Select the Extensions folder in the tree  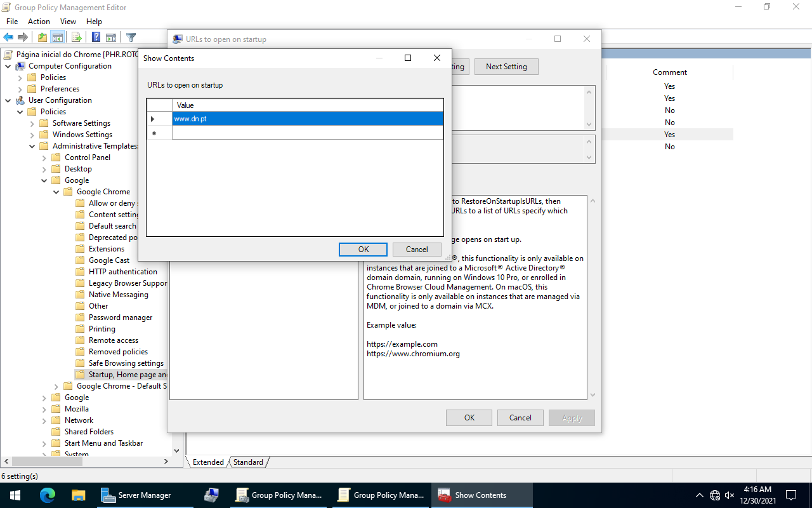click(106, 249)
